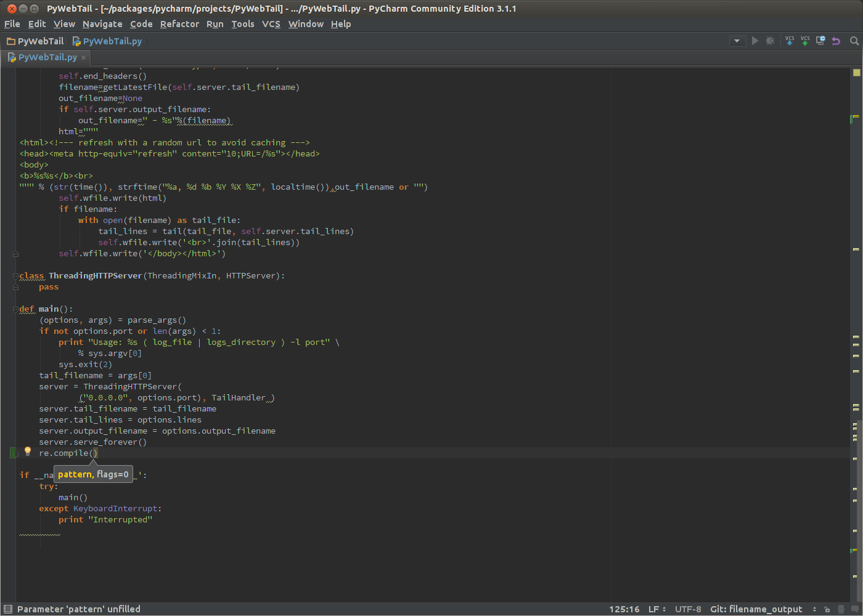Click fold end marker at self.wfile.write('</body></html>')
863x616 pixels.
pyautogui.click(x=15, y=254)
